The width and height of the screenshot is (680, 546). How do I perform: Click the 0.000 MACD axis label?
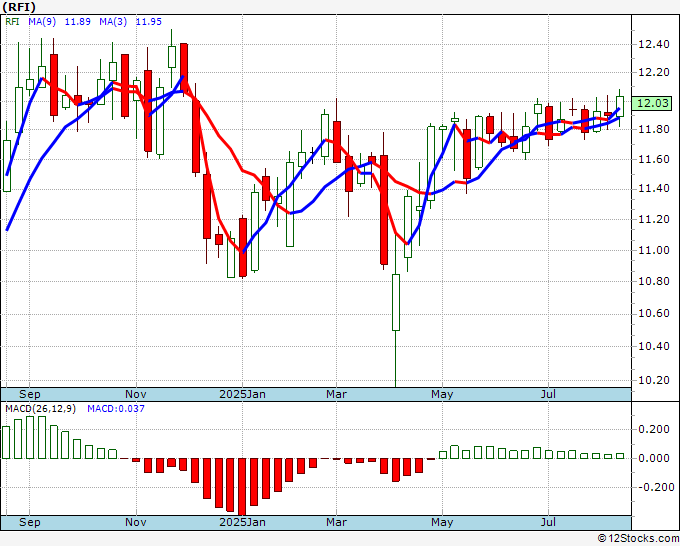click(x=654, y=458)
